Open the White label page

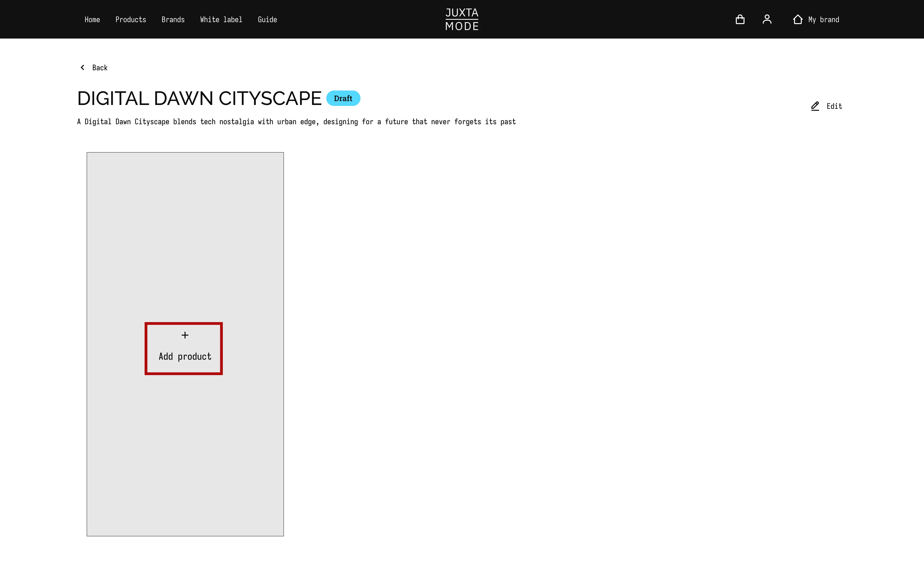point(221,20)
